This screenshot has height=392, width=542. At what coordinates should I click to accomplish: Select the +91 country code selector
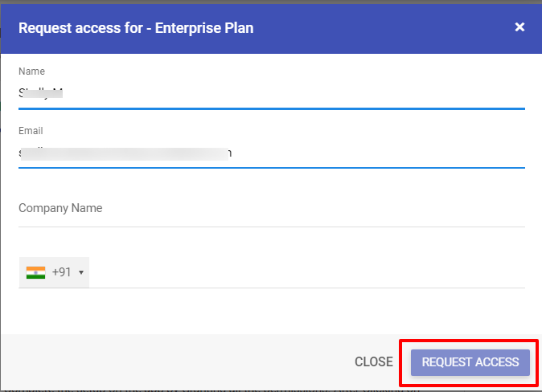tap(54, 272)
